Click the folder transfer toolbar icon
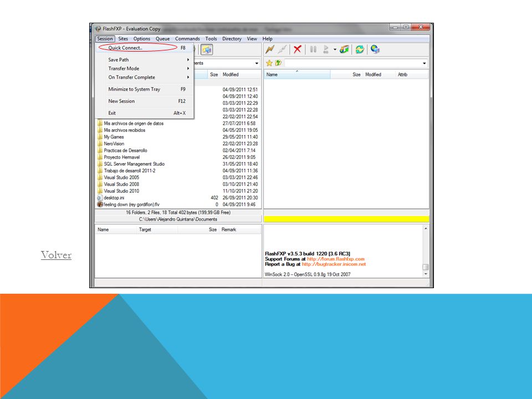This screenshot has height=399, width=532. [x=344, y=49]
